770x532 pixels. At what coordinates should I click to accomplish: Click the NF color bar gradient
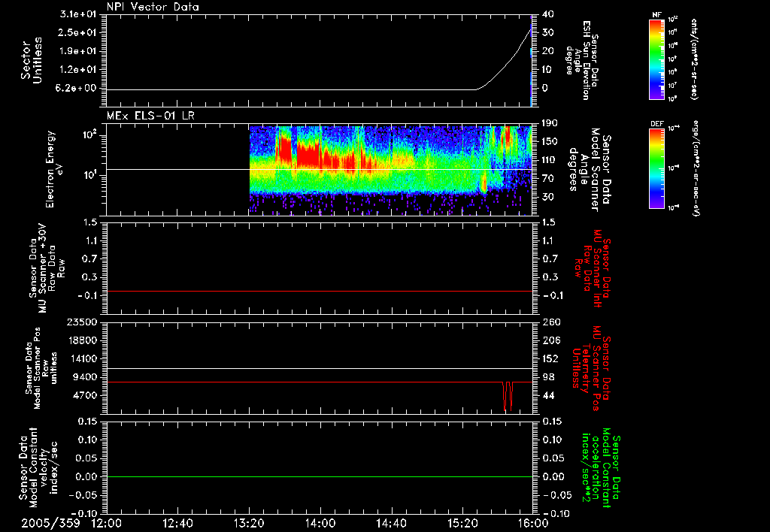point(656,59)
